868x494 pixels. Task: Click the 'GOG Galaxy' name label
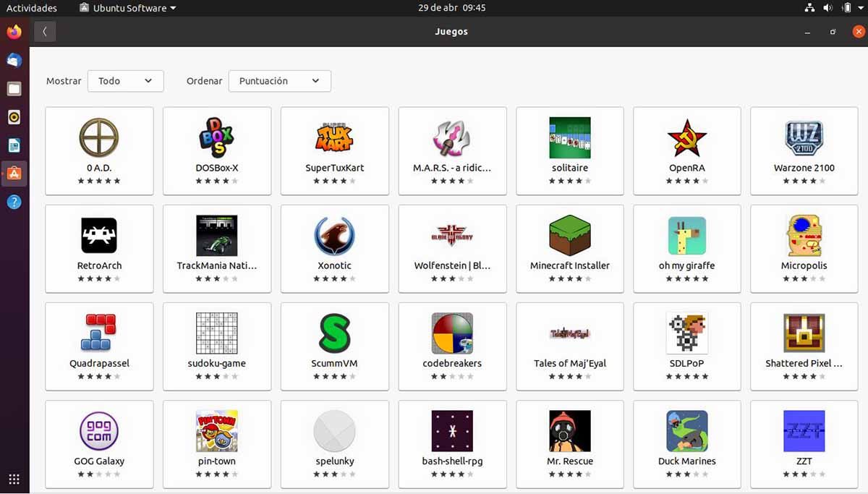(x=99, y=461)
